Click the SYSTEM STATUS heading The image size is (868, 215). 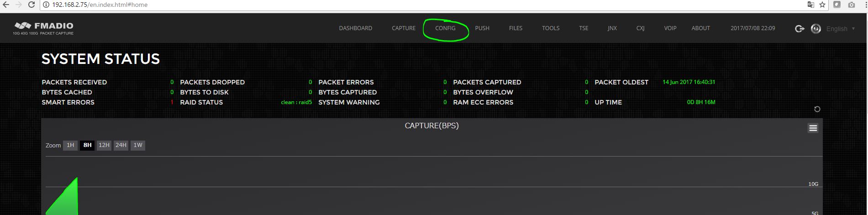100,59
